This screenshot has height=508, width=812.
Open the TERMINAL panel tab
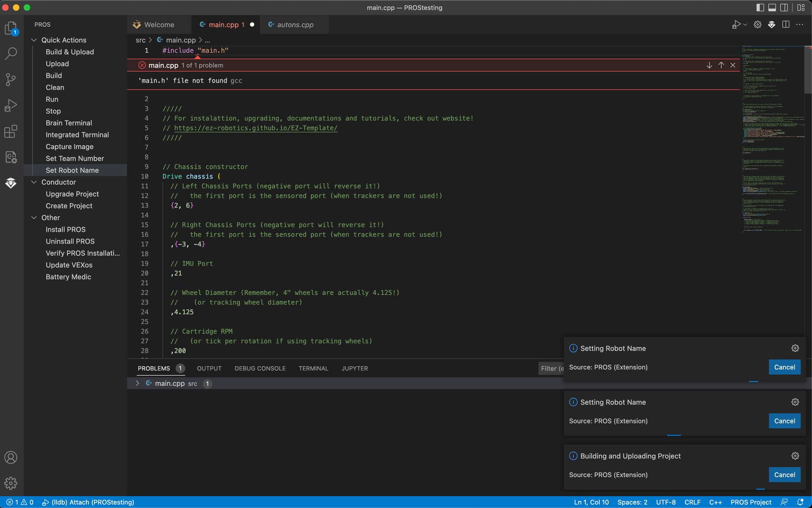click(313, 369)
